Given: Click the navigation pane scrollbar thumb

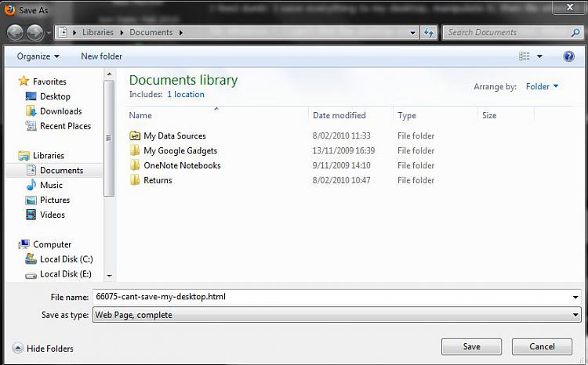Looking at the screenshot, I should coord(109,138).
